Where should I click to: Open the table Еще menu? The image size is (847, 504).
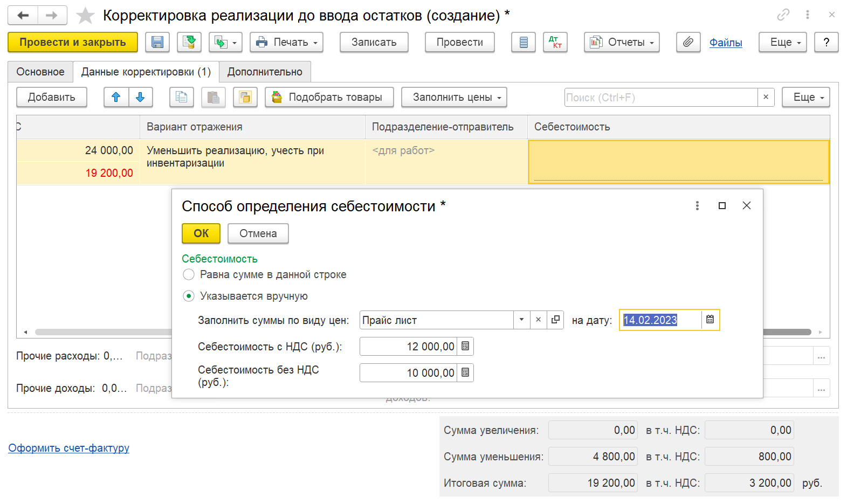tap(806, 97)
